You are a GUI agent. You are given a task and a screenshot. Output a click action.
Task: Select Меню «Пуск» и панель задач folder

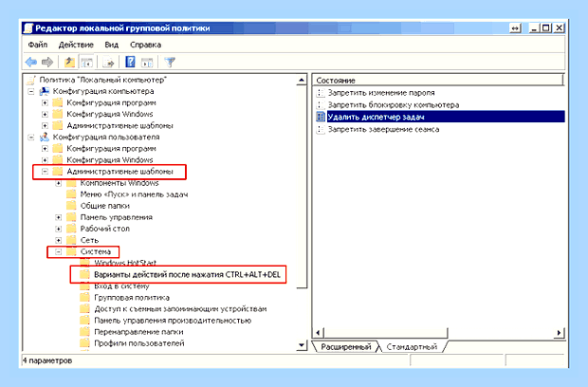coord(134,194)
